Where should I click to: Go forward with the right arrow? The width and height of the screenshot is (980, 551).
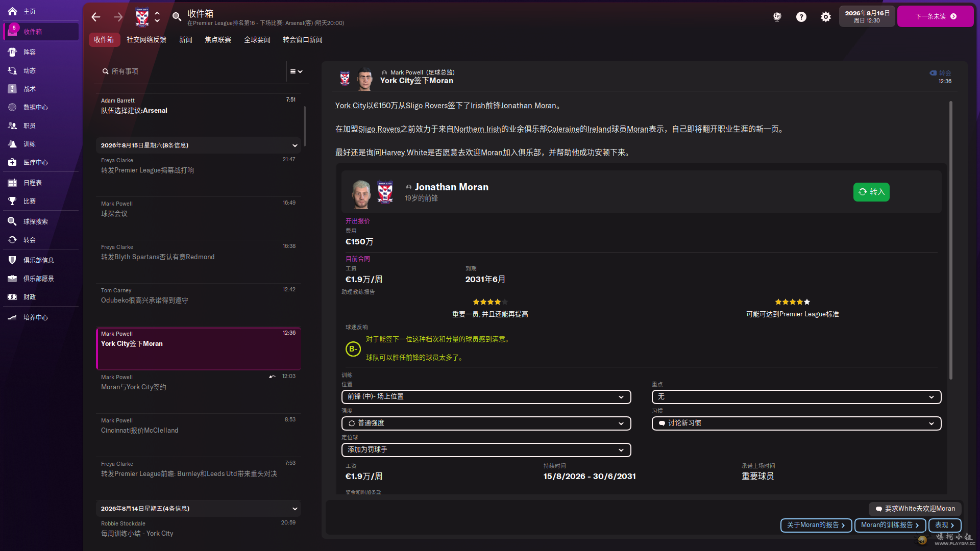coord(118,17)
